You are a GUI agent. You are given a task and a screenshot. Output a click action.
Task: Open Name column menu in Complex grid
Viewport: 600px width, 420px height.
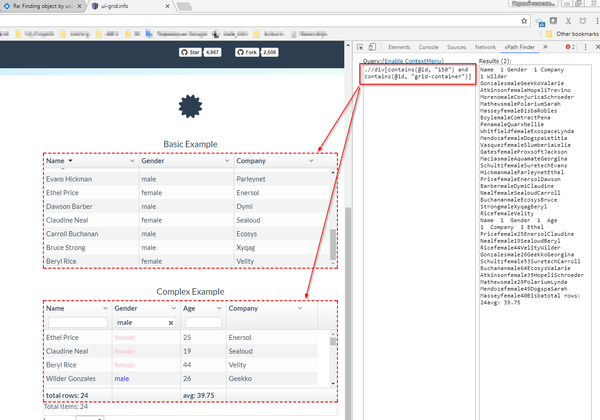click(105, 308)
